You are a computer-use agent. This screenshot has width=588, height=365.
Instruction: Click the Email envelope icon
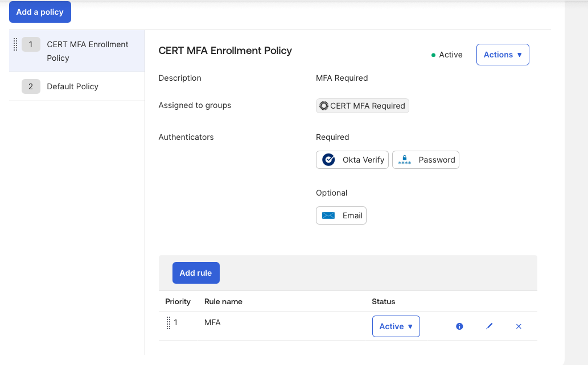tap(328, 215)
